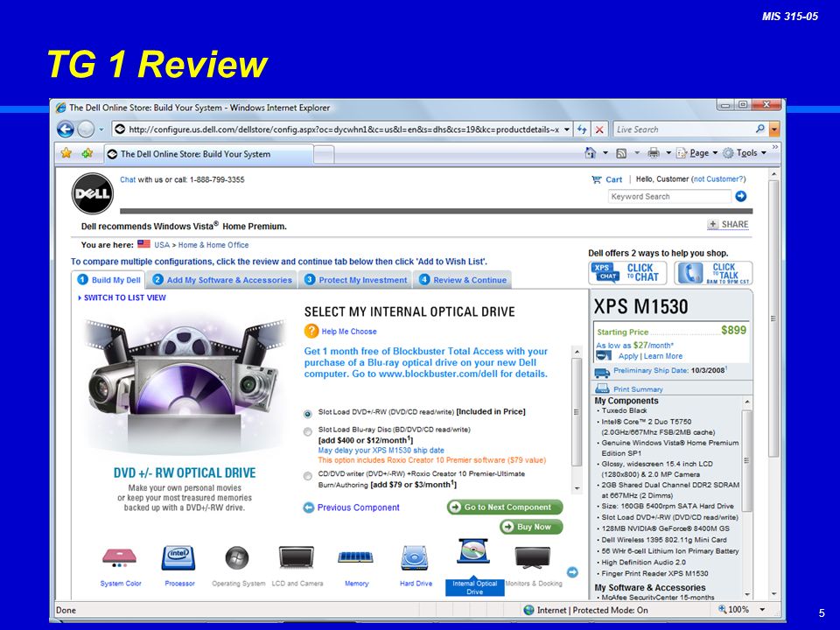The height and width of the screenshot is (630, 840).
Task: Click the Help Me Choose question icon
Action: click(x=311, y=331)
